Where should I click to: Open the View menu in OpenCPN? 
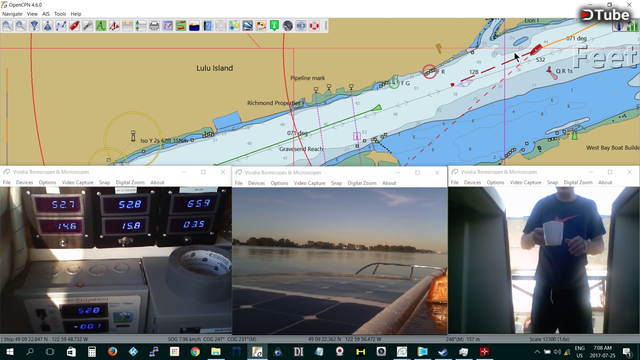pos(32,14)
